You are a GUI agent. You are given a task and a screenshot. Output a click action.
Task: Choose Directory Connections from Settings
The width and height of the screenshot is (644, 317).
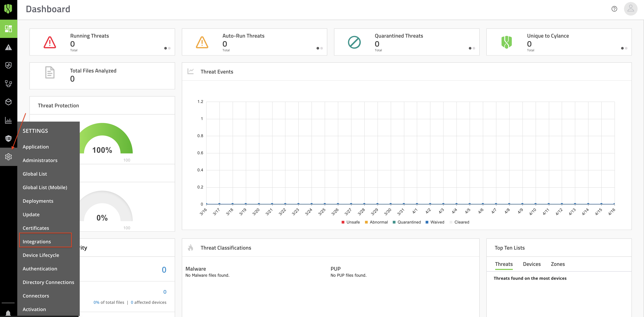48,282
